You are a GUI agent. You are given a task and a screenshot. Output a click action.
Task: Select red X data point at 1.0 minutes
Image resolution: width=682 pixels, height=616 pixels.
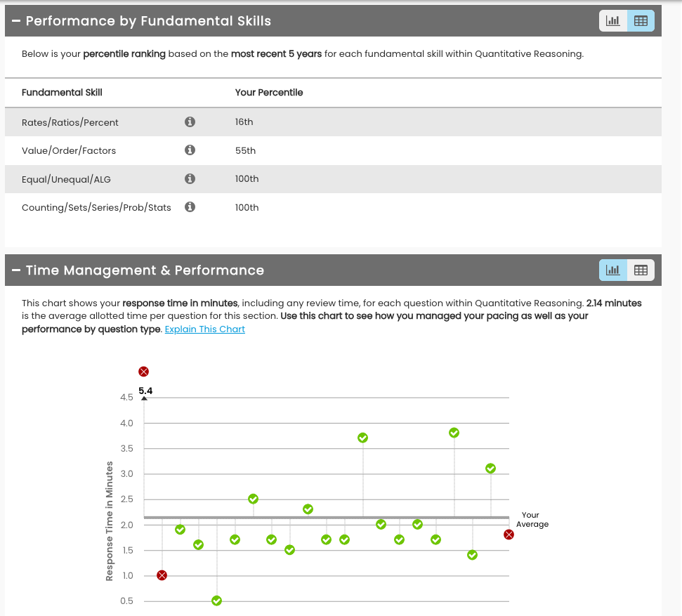click(162, 575)
